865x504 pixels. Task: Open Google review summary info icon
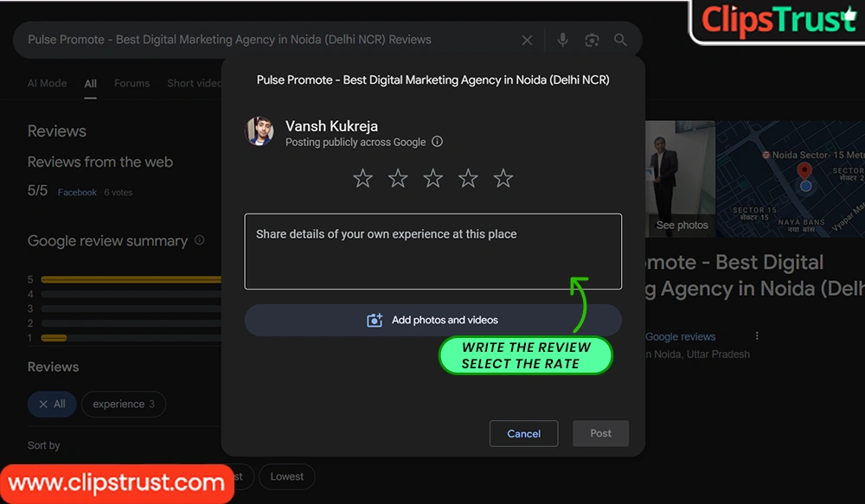pos(200,240)
